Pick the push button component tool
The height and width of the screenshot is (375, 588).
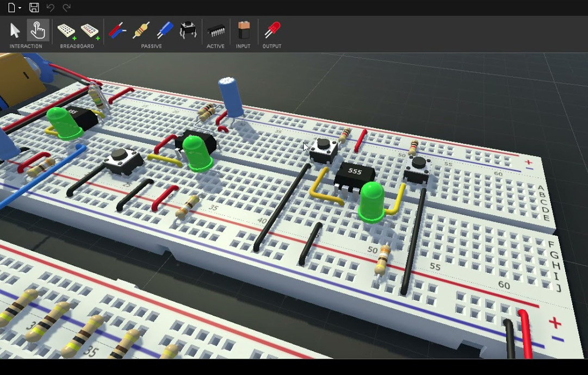(188, 30)
